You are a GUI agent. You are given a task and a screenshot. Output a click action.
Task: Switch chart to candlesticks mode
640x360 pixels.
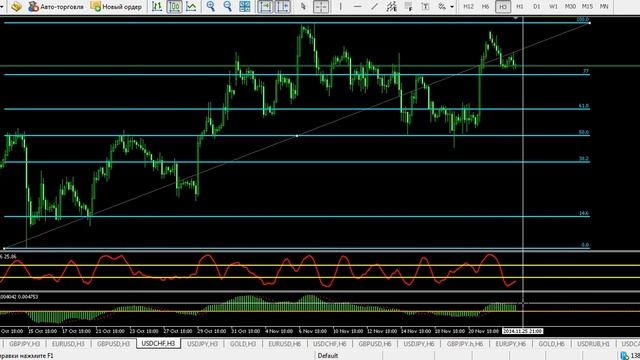(174, 7)
